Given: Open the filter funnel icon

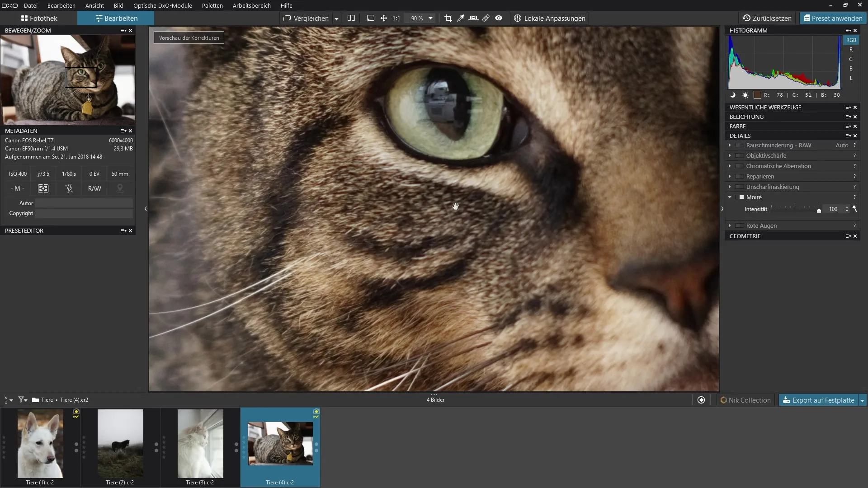Looking at the screenshot, I should pyautogui.click(x=23, y=400).
